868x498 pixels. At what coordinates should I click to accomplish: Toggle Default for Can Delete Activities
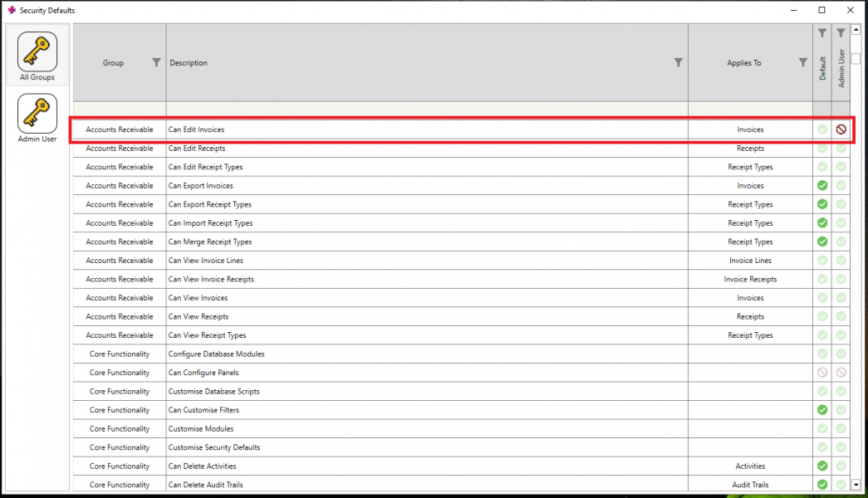822,466
